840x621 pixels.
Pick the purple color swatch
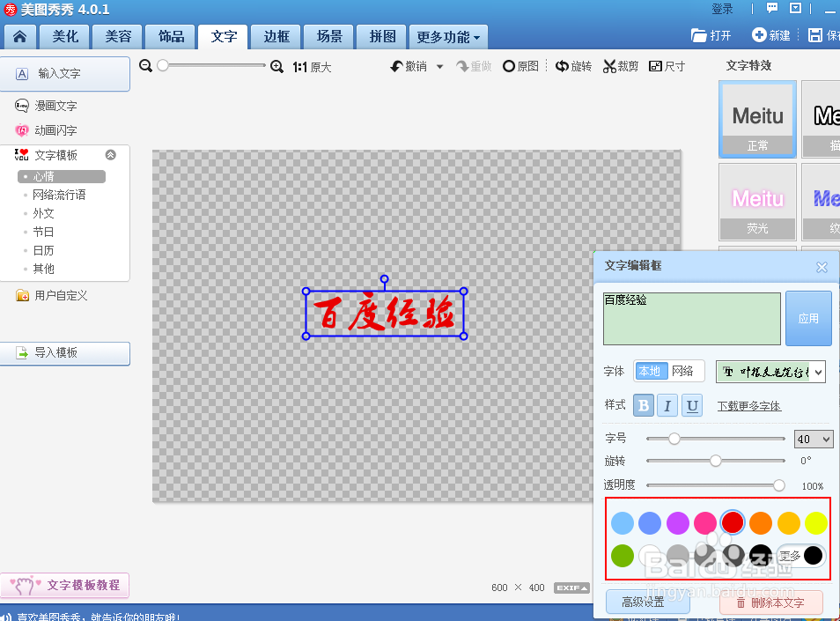pyautogui.click(x=678, y=523)
